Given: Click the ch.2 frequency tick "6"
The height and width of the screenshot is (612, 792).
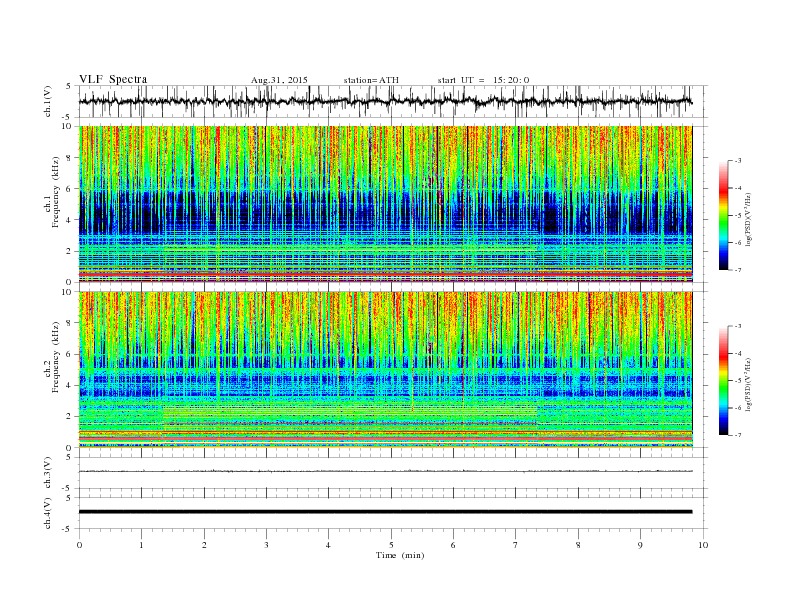Looking at the screenshot, I should pos(69,354).
